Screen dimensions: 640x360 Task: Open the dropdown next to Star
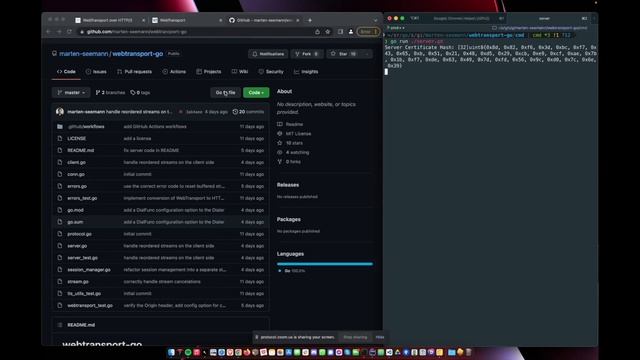(x=367, y=54)
